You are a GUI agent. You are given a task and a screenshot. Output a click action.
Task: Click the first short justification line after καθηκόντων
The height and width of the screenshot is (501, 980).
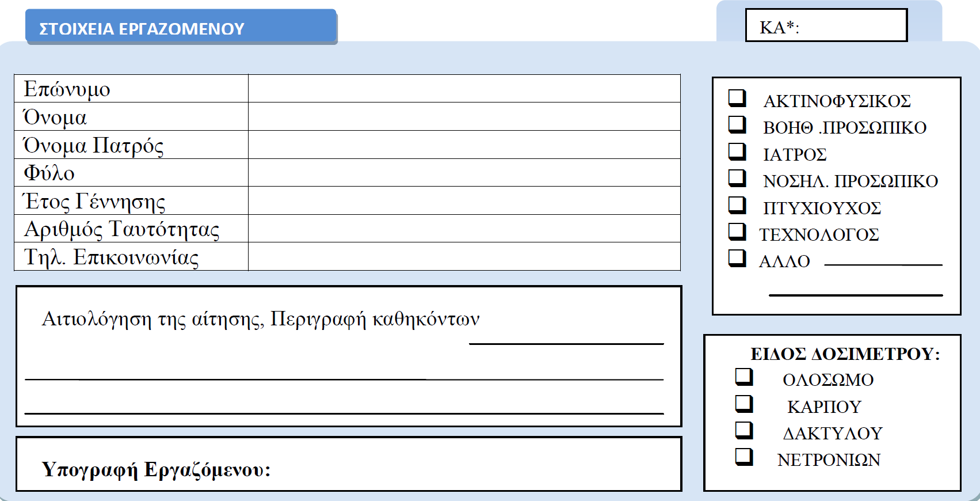click(x=567, y=344)
